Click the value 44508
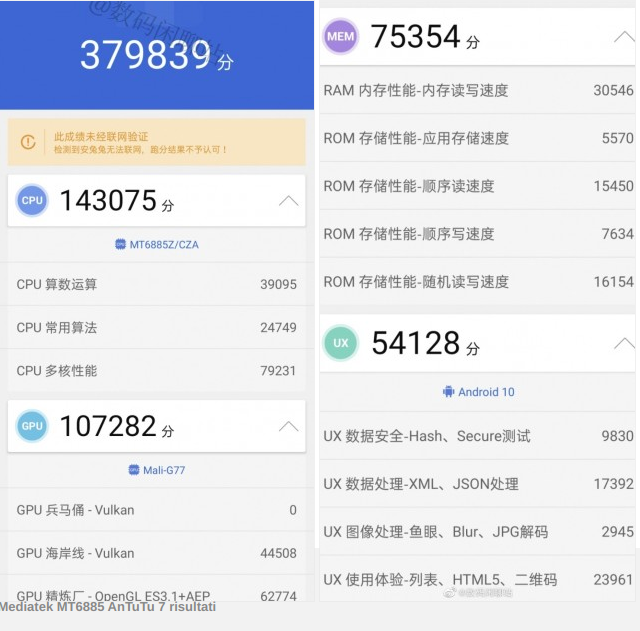This screenshot has height=631, width=640. click(x=278, y=553)
